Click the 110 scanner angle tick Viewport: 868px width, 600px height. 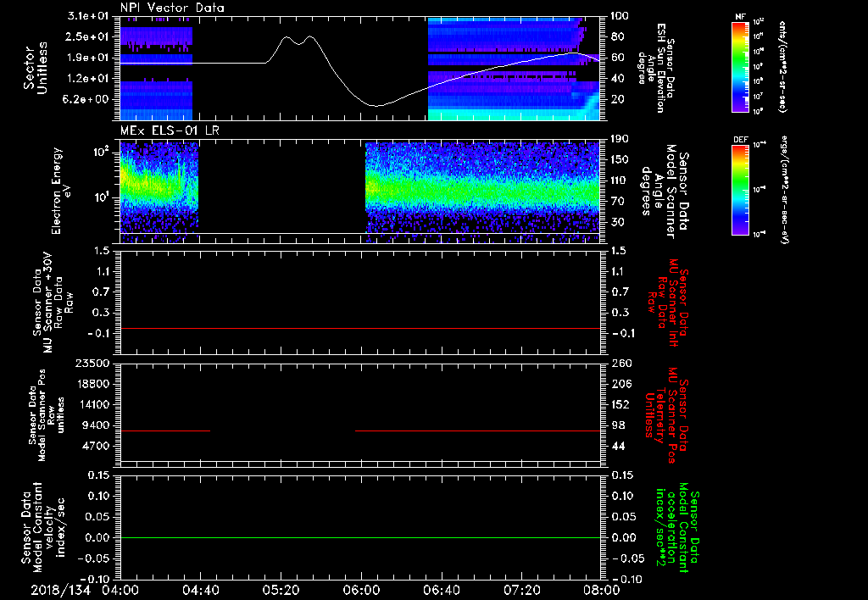tap(620, 181)
